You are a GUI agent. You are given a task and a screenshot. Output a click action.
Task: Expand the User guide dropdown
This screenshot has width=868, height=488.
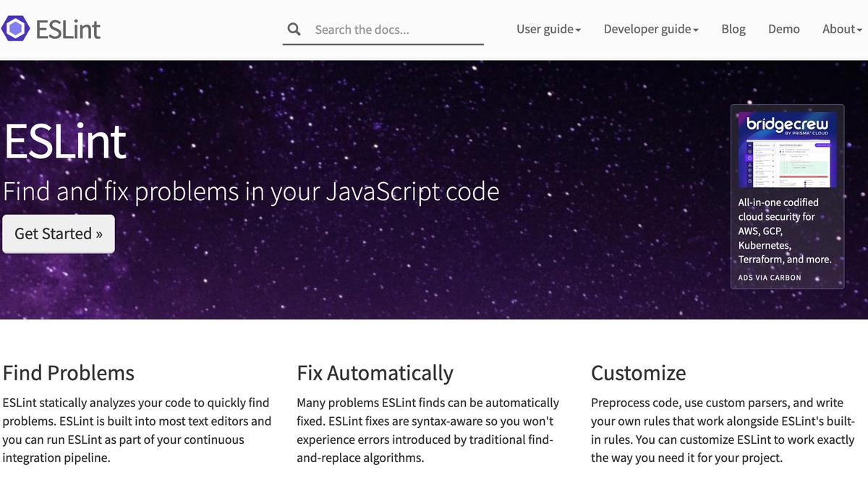pyautogui.click(x=548, y=29)
